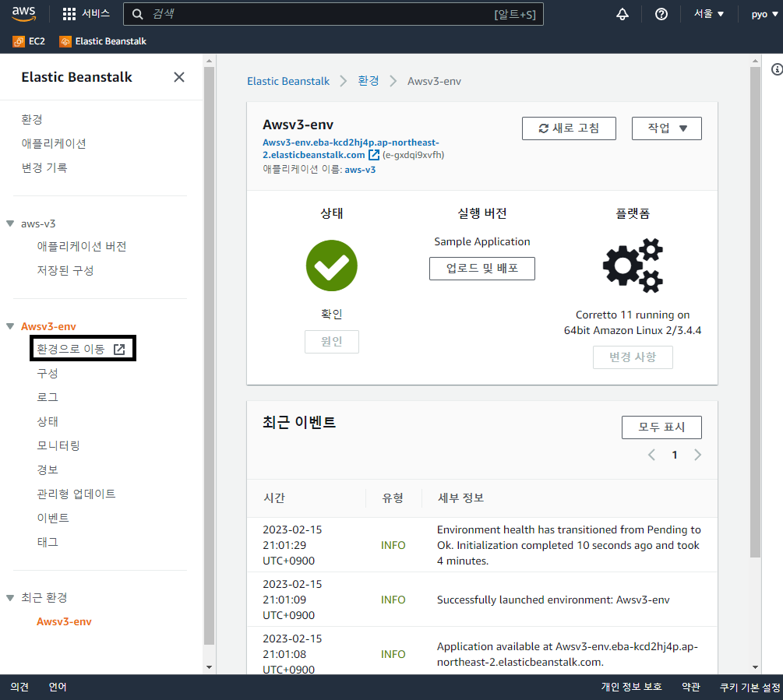Click the 세부 정보 column header
Screen dimensions: 783x700
tap(460, 498)
